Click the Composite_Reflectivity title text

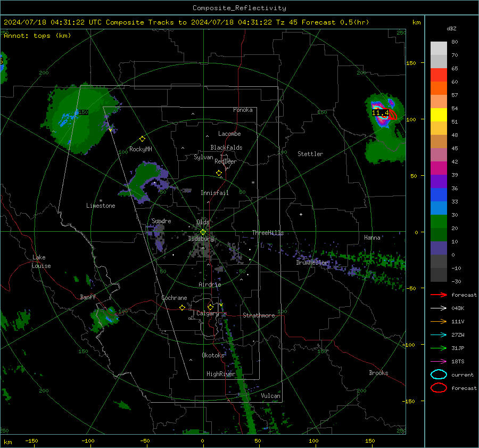pyautogui.click(x=240, y=8)
